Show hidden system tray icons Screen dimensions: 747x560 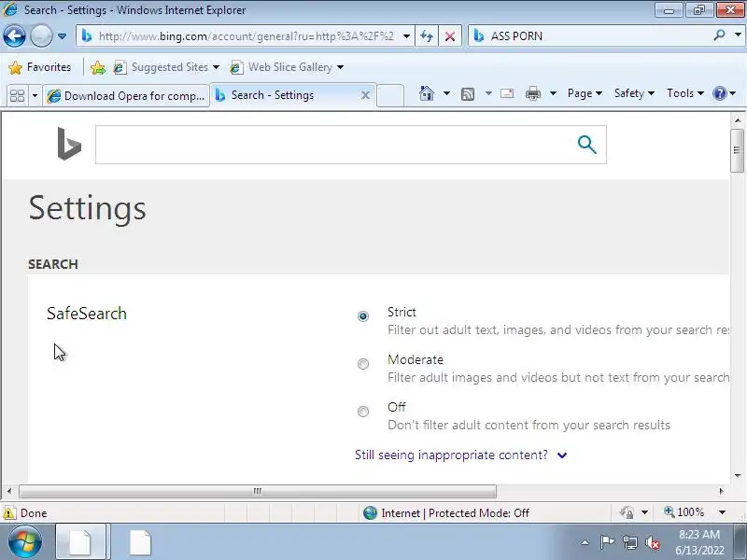(585, 542)
